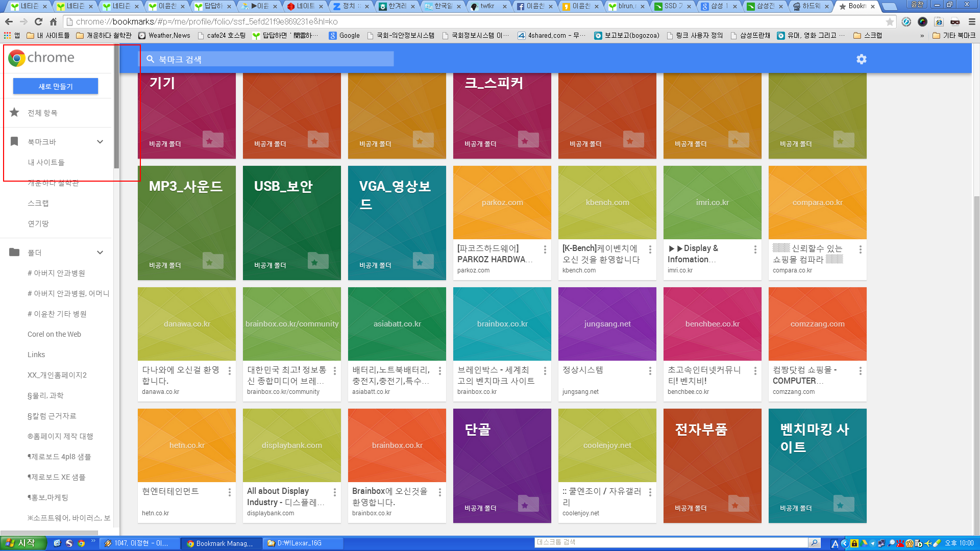Star this page in the address bar

(x=890, y=21)
